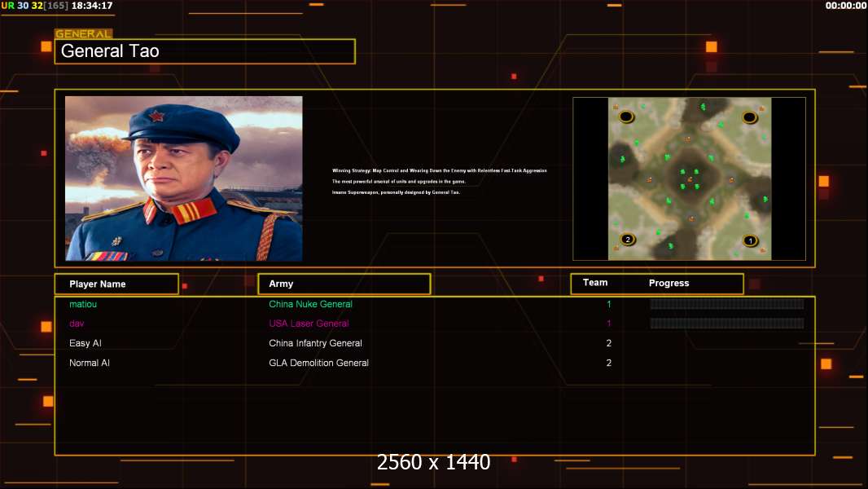Click the Player Name column header
This screenshot has width=868, height=489.
116,284
